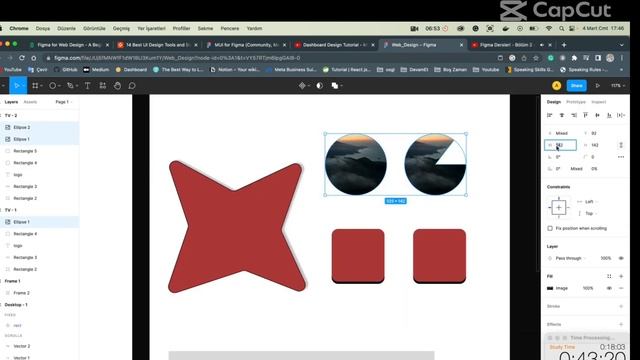Open the zoom level dropdown
Image resolution: width=640 pixels, height=360 pixels.
618,86
